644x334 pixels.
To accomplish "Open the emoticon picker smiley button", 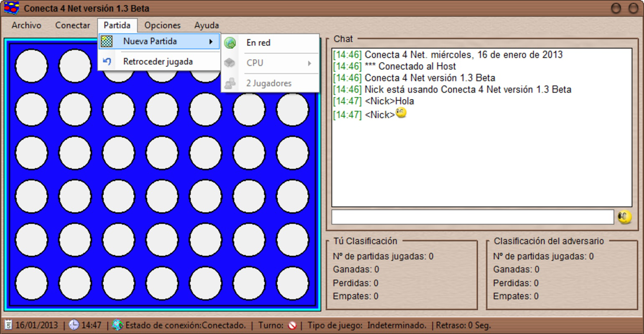I will click(625, 217).
